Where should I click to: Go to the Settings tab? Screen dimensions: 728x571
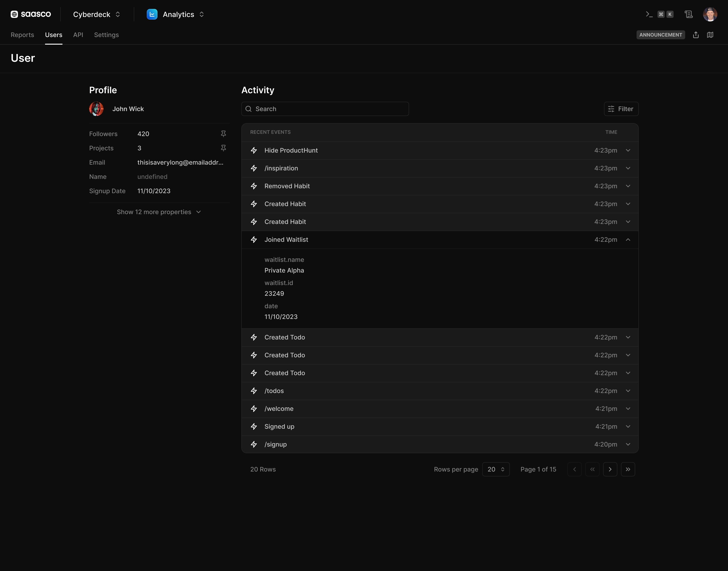tap(106, 35)
